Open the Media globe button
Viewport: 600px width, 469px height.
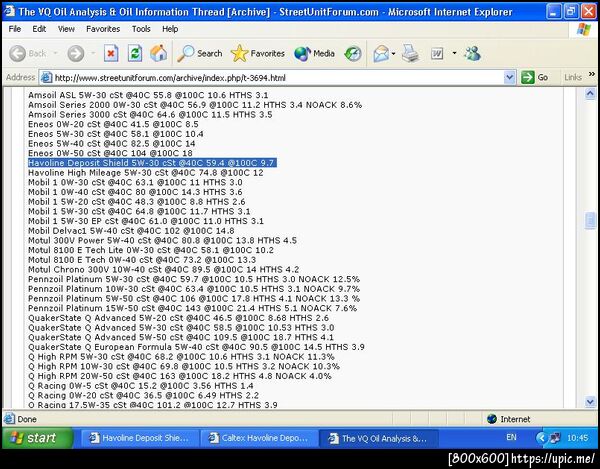(x=314, y=53)
